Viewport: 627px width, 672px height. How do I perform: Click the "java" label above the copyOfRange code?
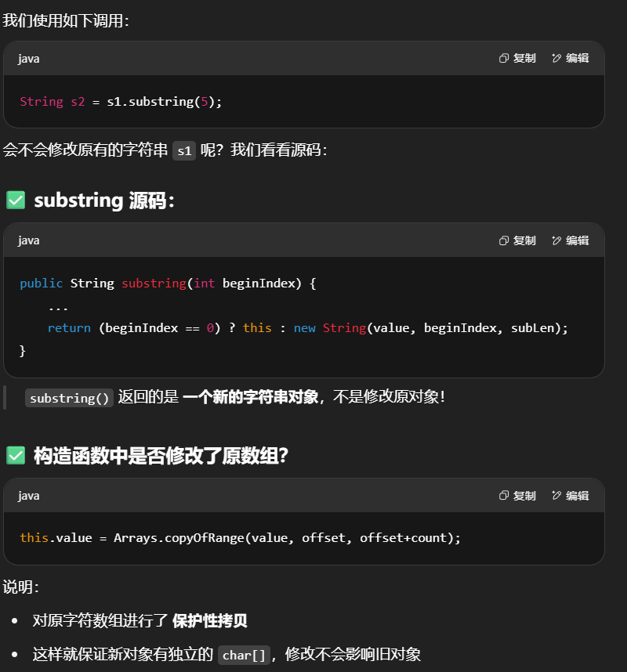(x=29, y=496)
